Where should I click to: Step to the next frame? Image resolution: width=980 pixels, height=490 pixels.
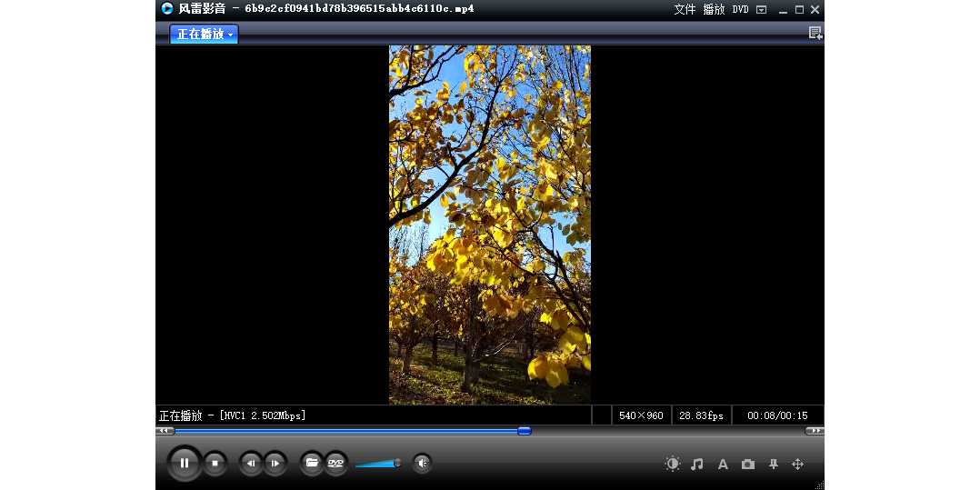(275, 464)
